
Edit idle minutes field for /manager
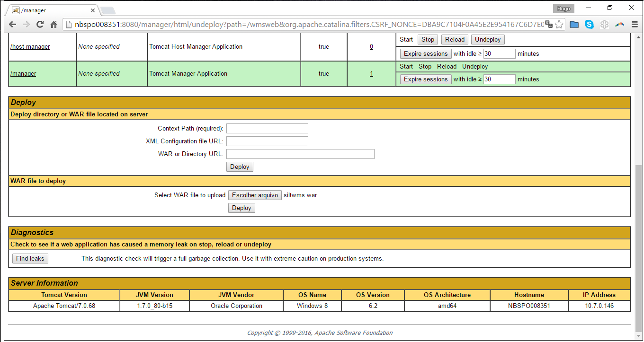point(499,79)
